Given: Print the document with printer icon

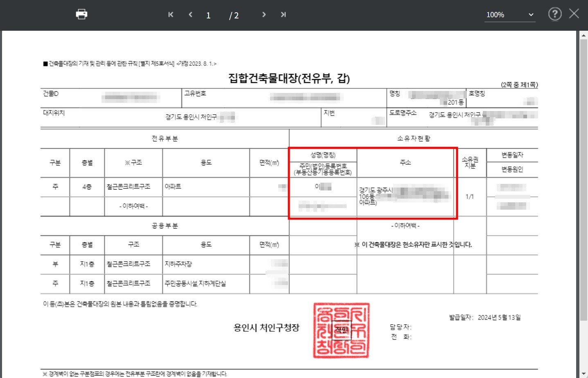Looking at the screenshot, I should (81, 14).
